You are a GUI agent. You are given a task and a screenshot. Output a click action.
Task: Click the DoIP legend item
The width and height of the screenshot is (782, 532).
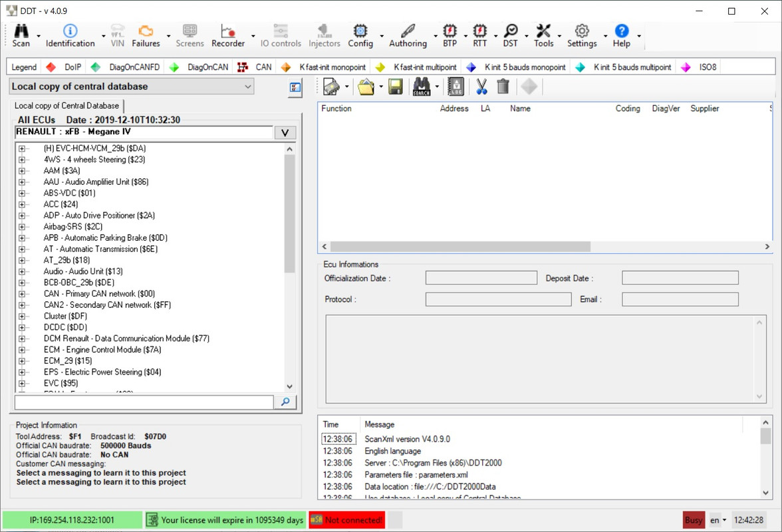[x=65, y=66]
